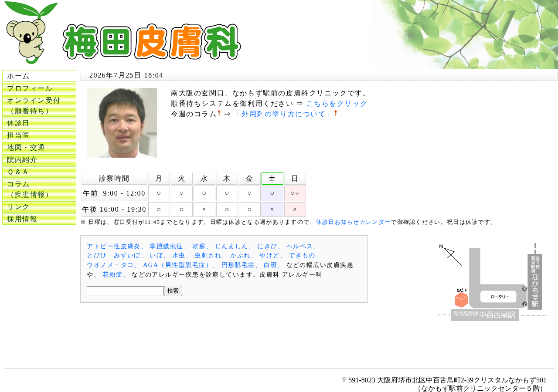
Task: Click the 診察時間 header cell
Action: point(114,179)
